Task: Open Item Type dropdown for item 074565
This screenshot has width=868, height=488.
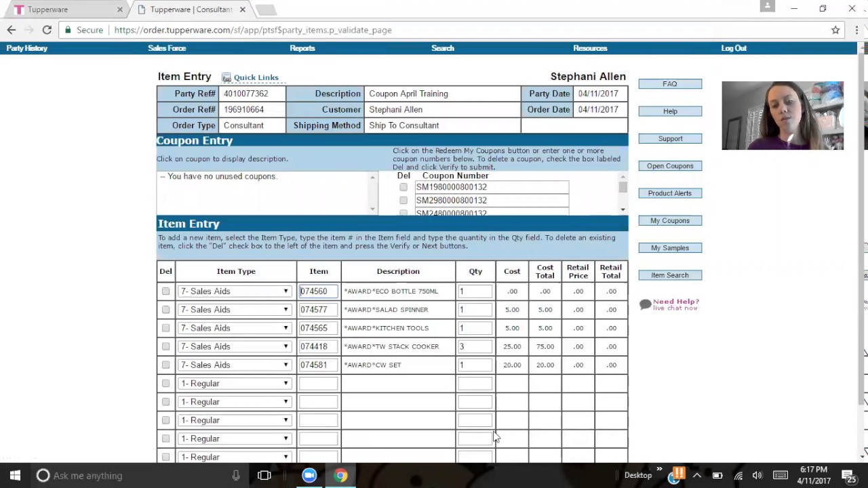Action: tap(235, 328)
